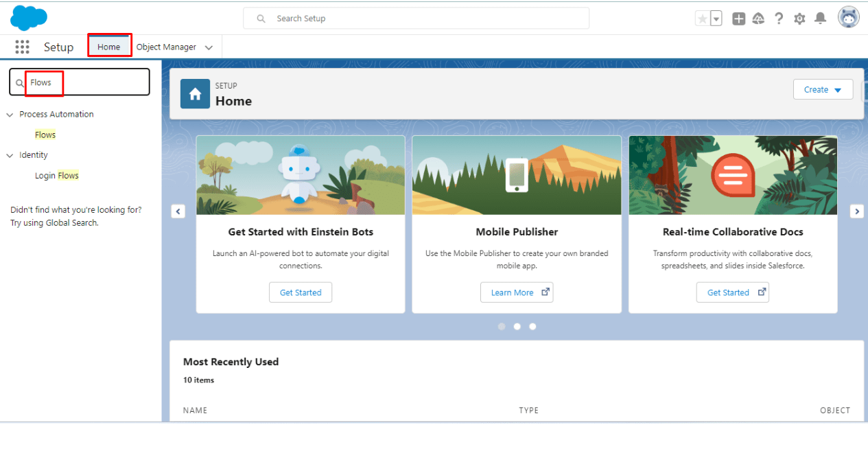
Task: Select the second carousel page dot
Action: 517,327
